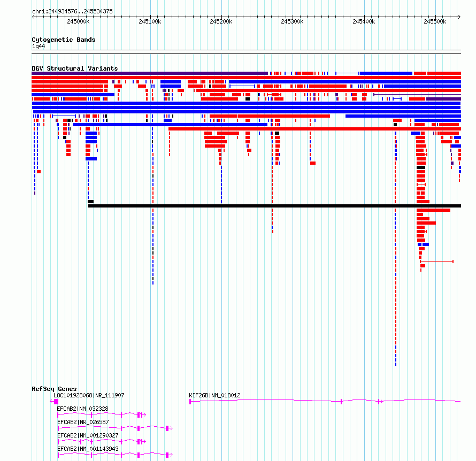Select the long blue bar ending near 245260k

(170, 125)
